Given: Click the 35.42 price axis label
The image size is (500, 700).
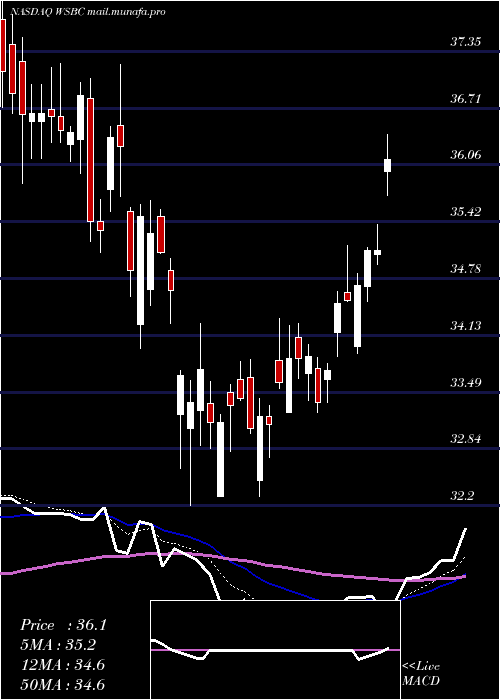Looking at the screenshot, I should tap(465, 212).
